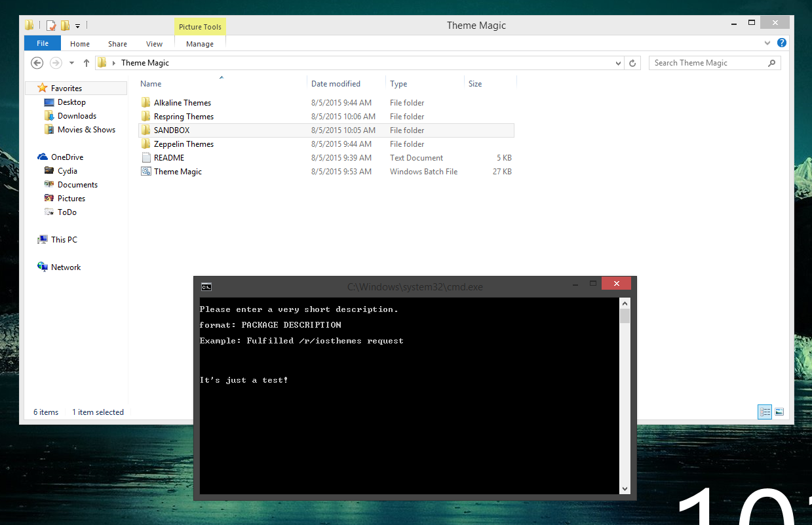Switch to large thumbnails view
This screenshot has height=525, width=812.
point(779,412)
